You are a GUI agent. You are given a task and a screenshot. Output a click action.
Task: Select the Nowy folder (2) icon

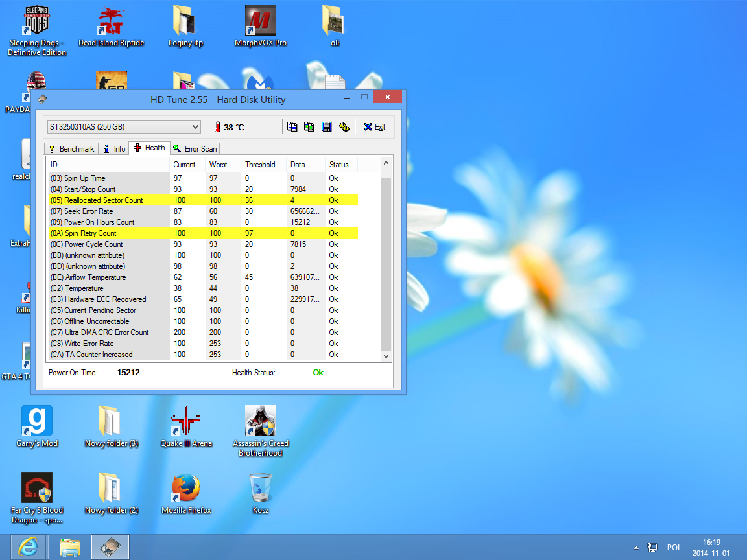tap(111, 493)
